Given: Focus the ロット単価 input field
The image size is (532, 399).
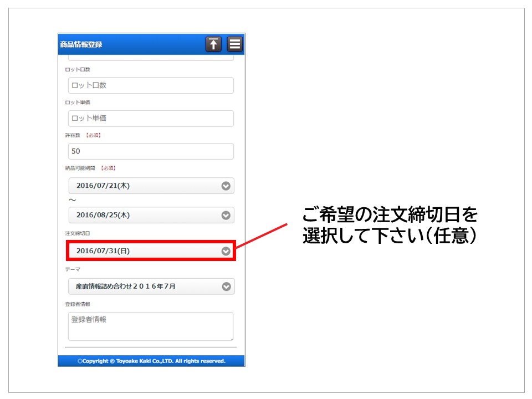Looking at the screenshot, I should click(x=151, y=118).
